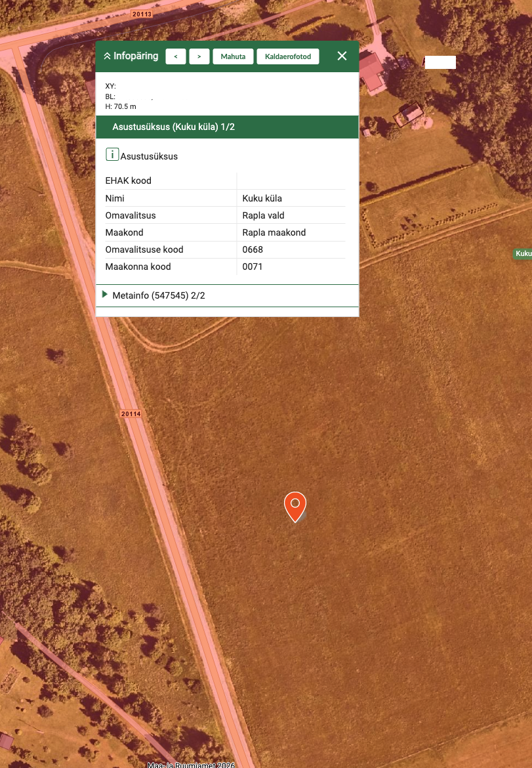Go to next result with '>' button
The image size is (532, 768).
(199, 56)
